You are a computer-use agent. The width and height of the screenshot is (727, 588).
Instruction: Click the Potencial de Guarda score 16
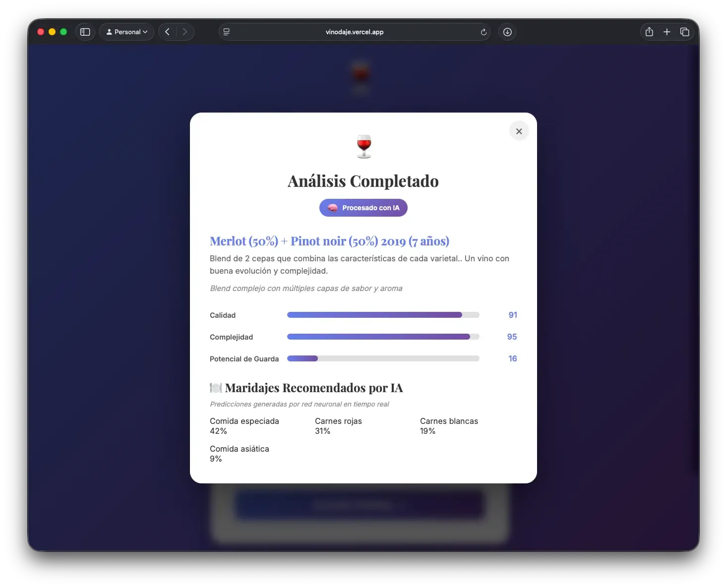click(513, 358)
